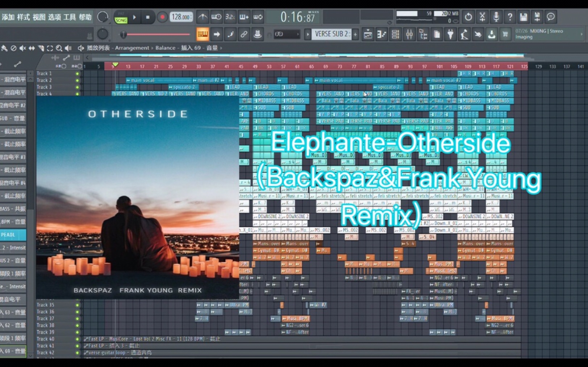Click Arrangement in the playlist breadcrumb

tap(132, 48)
